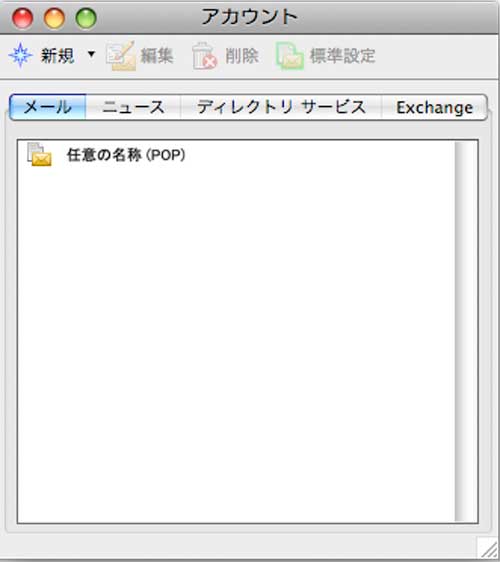The height and width of the screenshot is (562, 500).
Task: Close the アカウント window with red button
Action: [x=23, y=18]
